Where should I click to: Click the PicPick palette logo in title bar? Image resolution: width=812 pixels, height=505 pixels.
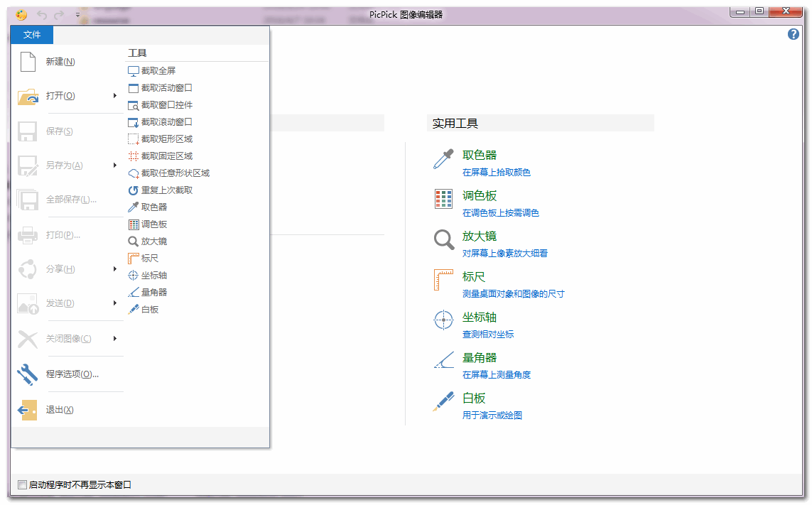[21, 14]
